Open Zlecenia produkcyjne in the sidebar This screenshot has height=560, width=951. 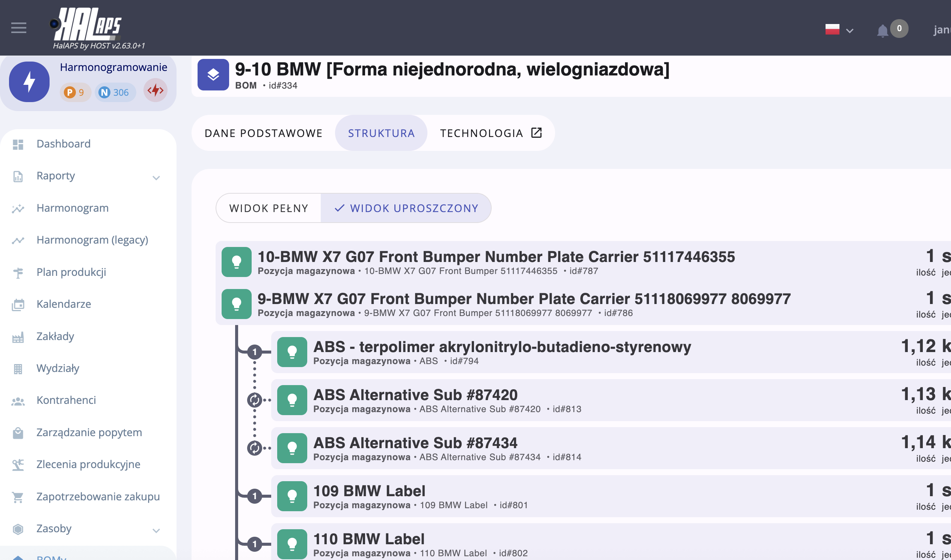tap(88, 464)
